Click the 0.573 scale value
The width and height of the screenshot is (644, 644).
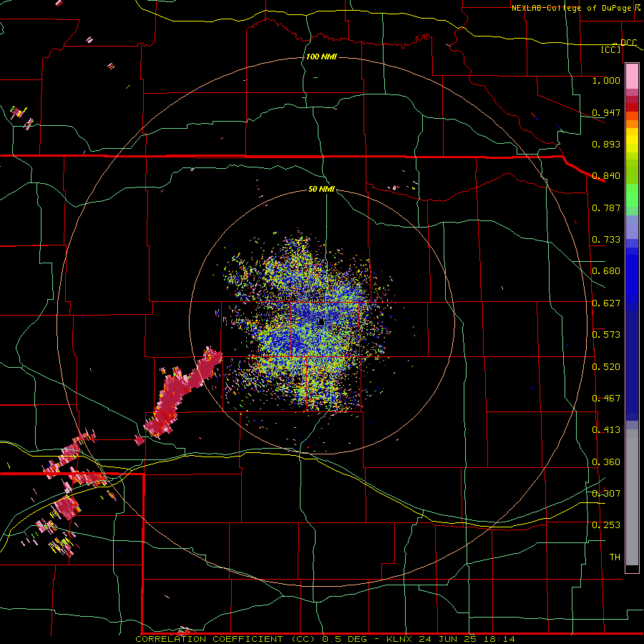click(x=606, y=335)
